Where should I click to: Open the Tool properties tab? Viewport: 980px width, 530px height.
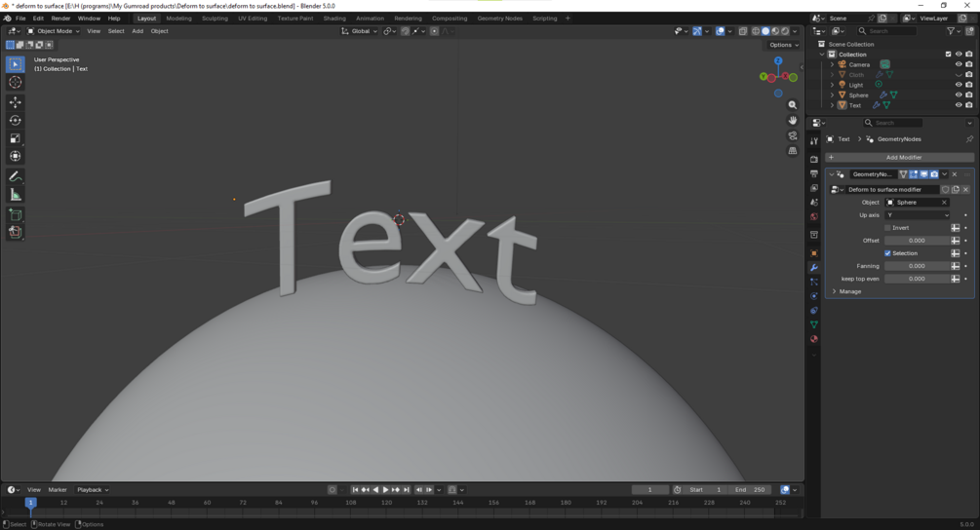(x=814, y=141)
